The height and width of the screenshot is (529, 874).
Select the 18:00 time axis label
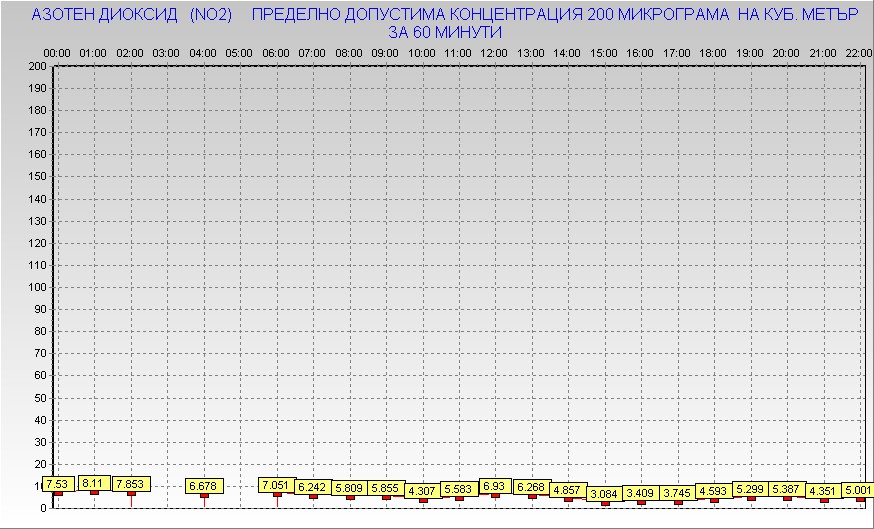[713, 52]
